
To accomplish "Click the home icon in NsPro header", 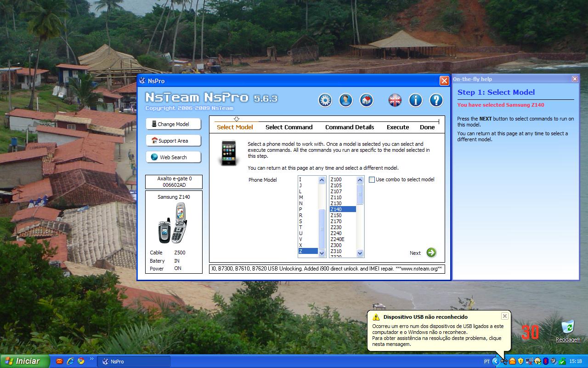I will click(x=367, y=100).
